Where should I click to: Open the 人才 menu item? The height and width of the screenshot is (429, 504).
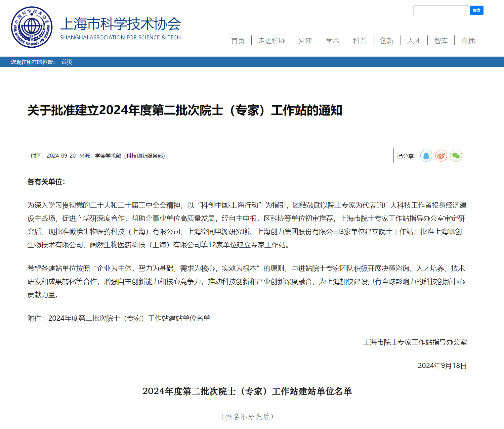pyautogui.click(x=414, y=41)
